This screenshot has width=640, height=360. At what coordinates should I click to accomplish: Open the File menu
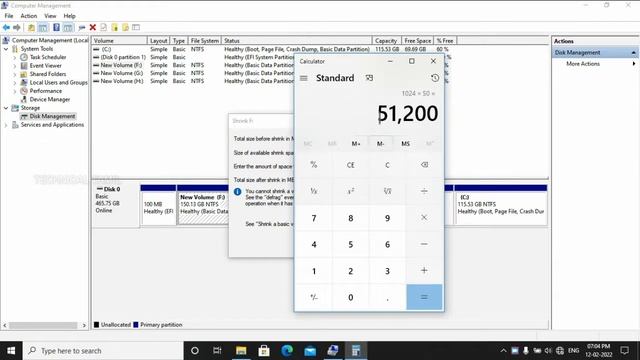coord(9,16)
